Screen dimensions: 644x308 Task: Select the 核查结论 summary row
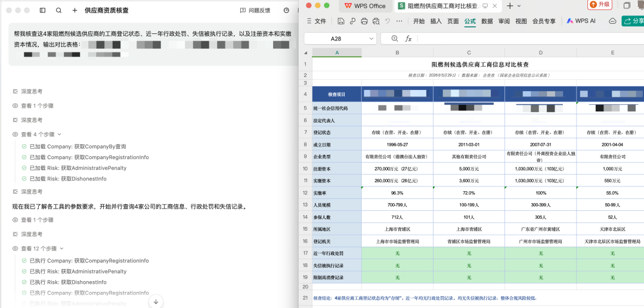[x=478, y=298]
